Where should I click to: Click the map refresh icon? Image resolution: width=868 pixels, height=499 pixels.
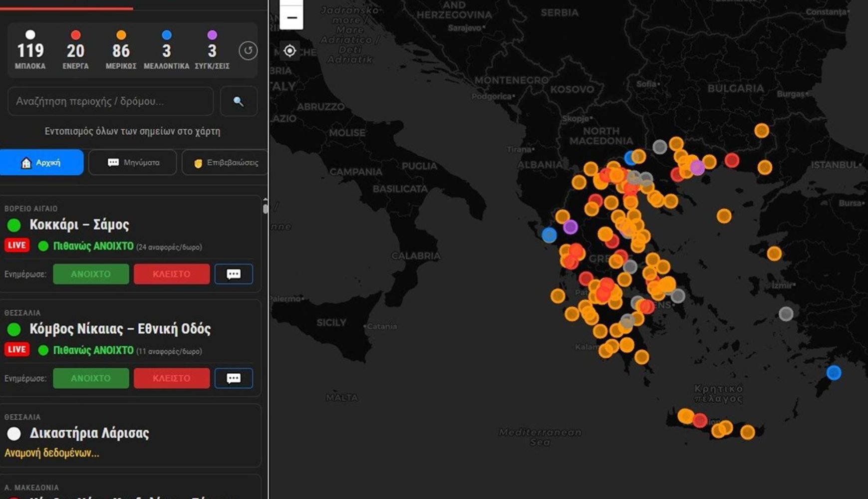pyautogui.click(x=248, y=50)
